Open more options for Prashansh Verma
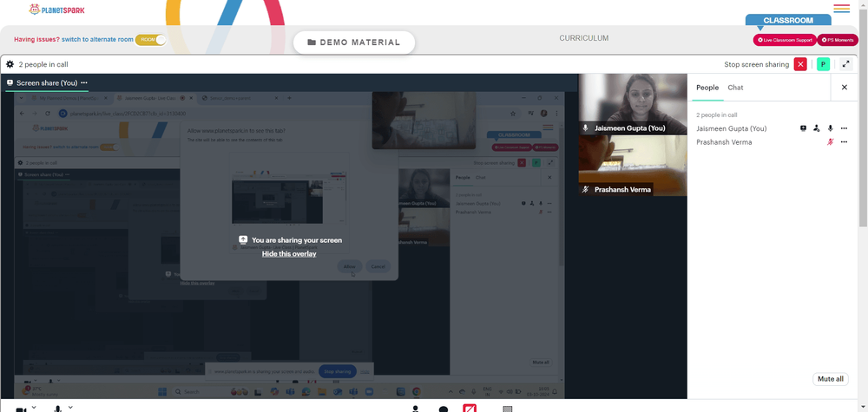The width and height of the screenshot is (868, 412). pos(844,142)
